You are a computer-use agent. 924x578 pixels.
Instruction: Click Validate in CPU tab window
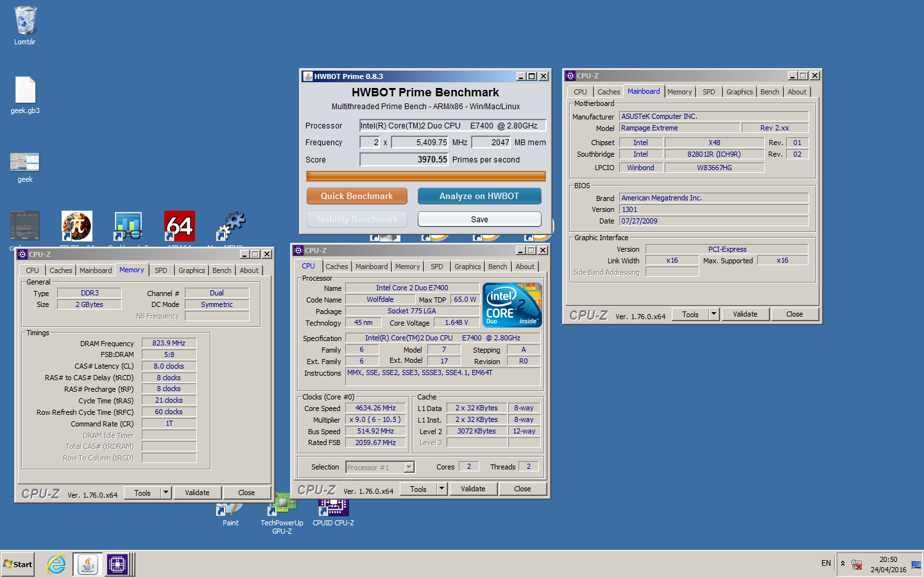tap(473, 489)
